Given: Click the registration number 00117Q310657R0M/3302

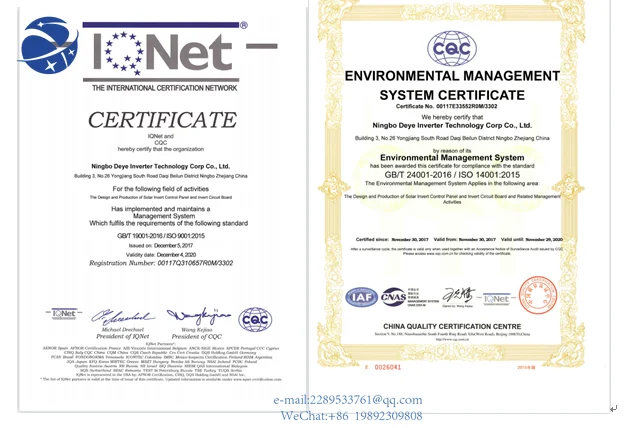Looking at the screenshot, I should 195,263.
